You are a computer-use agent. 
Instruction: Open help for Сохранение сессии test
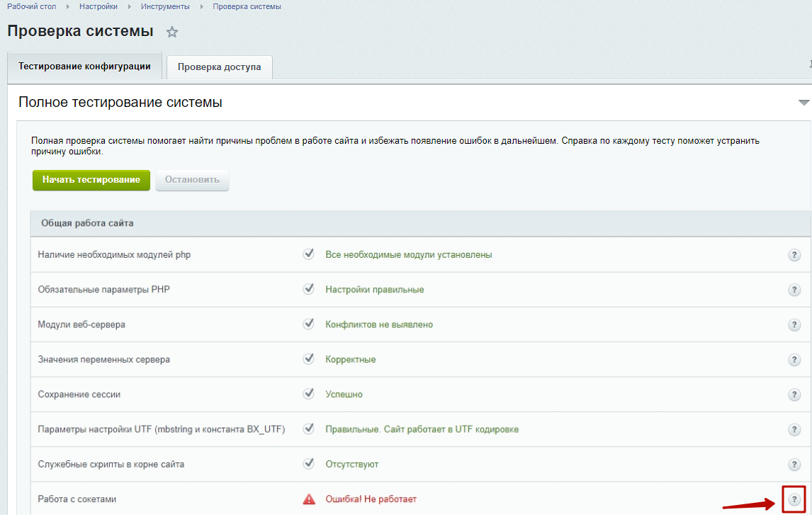(794, 394)
